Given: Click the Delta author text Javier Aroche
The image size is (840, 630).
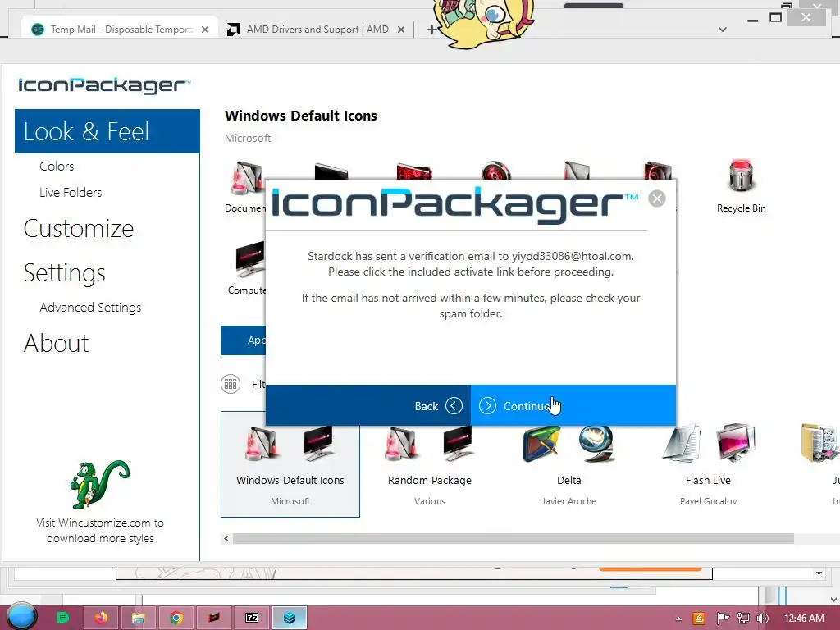Looking at the screenshot, I should tap(569, 501).
